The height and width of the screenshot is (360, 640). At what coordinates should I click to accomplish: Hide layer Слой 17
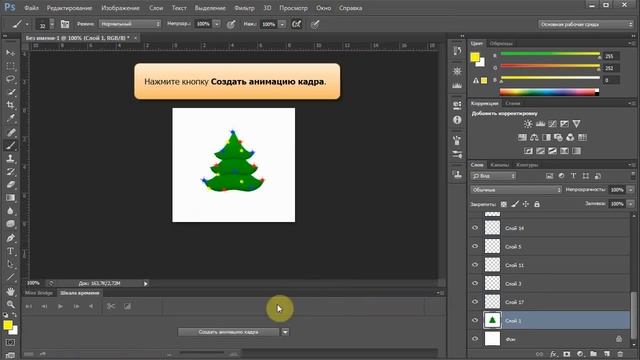pos(475,302)
